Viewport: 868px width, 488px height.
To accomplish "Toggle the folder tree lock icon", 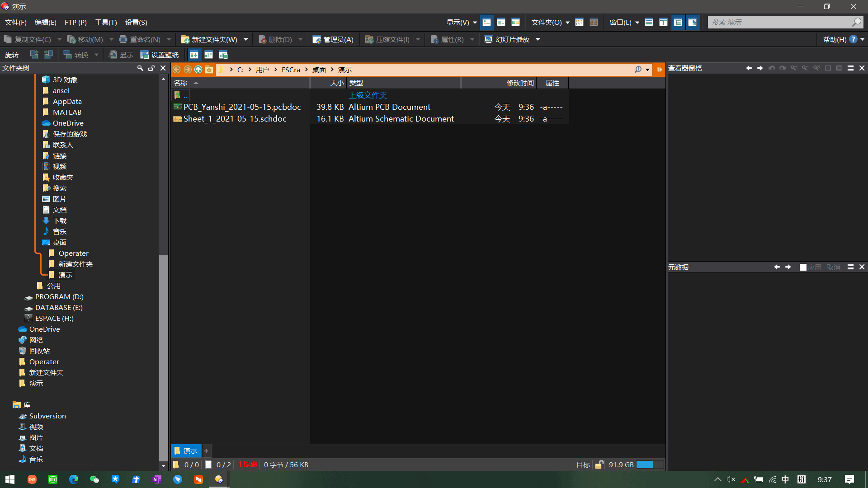I will (151, 68).
